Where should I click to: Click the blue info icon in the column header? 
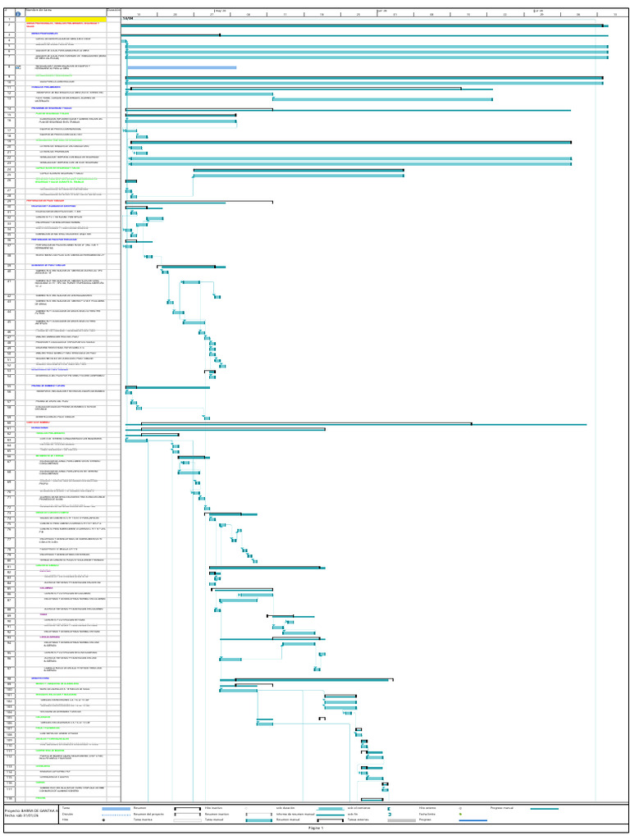pyautogui.click(x=18, y=14)
